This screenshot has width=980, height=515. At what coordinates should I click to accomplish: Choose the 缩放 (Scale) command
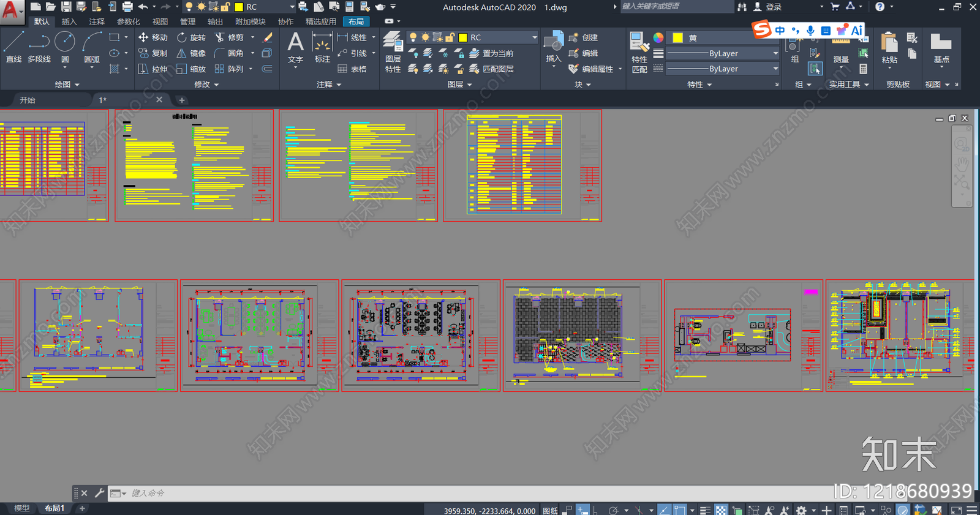pos(191,69)
